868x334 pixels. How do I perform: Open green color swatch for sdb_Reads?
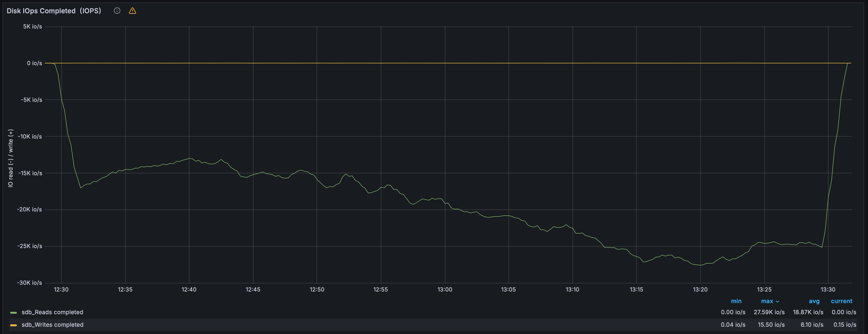click(13, 313)
